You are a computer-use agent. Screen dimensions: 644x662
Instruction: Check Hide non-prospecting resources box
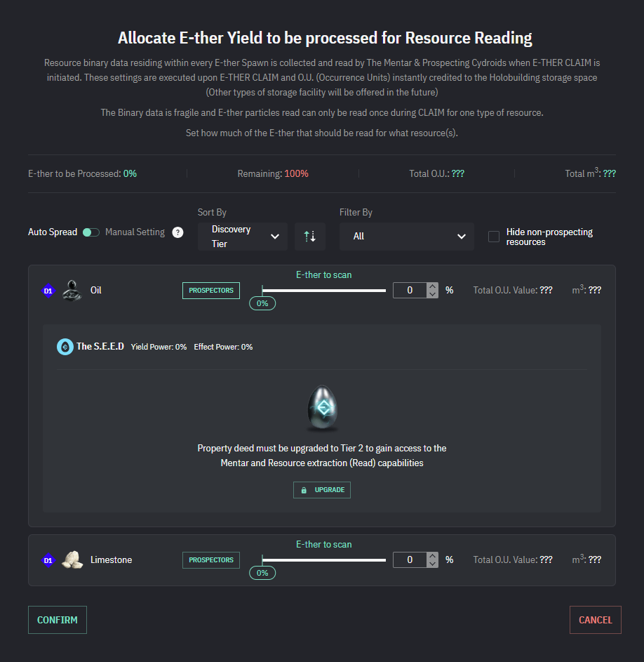coord(494,237)
